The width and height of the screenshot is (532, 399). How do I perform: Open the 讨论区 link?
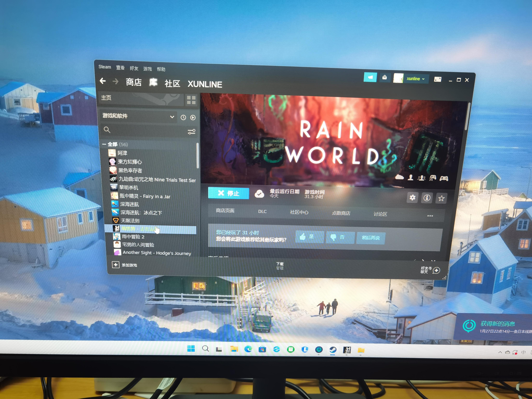point(380,214)
